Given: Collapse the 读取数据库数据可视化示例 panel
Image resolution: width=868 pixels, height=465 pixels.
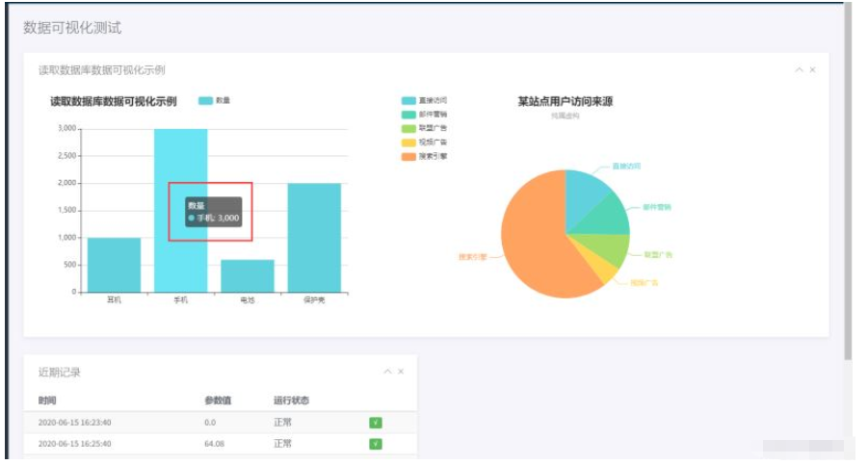Looking at the screenshot, I should [x=799, y=69].
